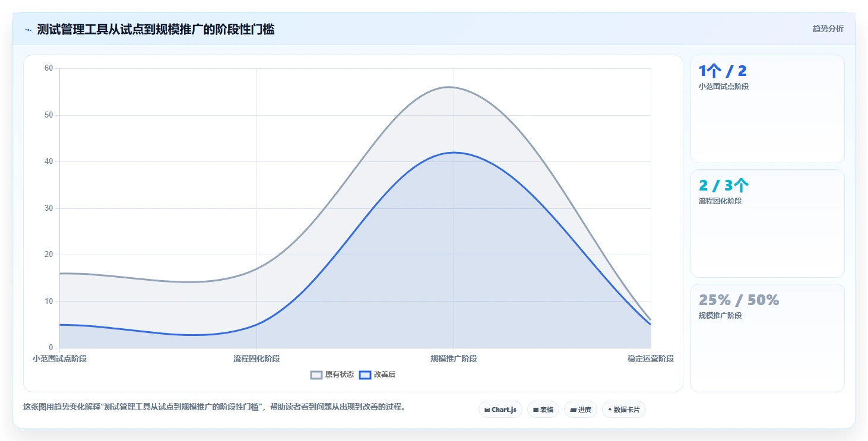Viewport: 868px width, 441px height.
Task: Toggle the 原有状态 legend swatch
Action: pos(316,375)
